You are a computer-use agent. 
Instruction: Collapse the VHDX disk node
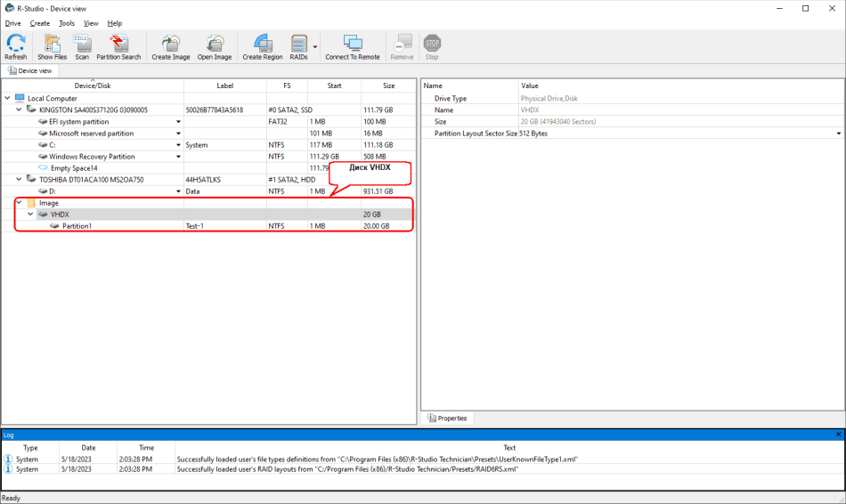(x=31, y=215)
